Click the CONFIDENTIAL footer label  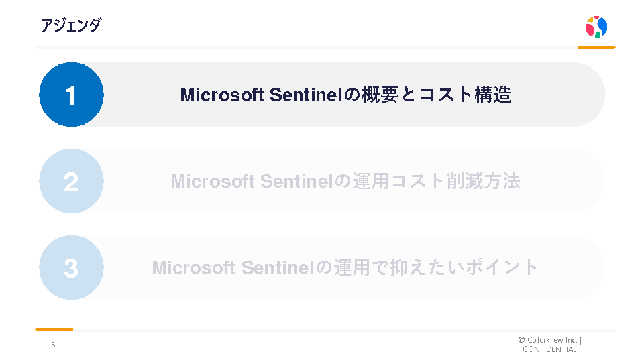pyautogui.click(x=549, y=349)
